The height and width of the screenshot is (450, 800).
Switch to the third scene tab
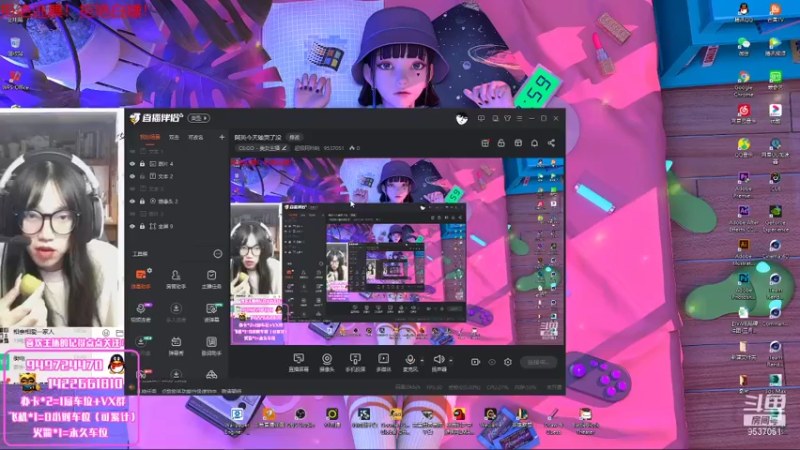click(196, 137)
